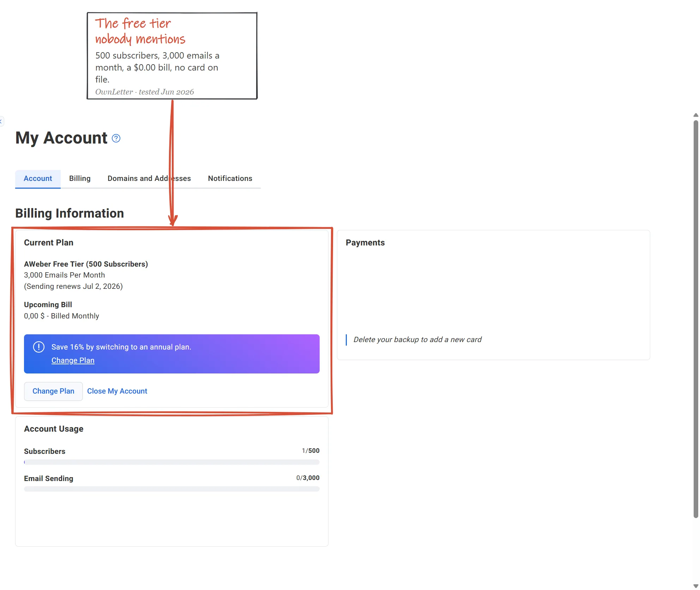Click the Billing Information heading

70,213
